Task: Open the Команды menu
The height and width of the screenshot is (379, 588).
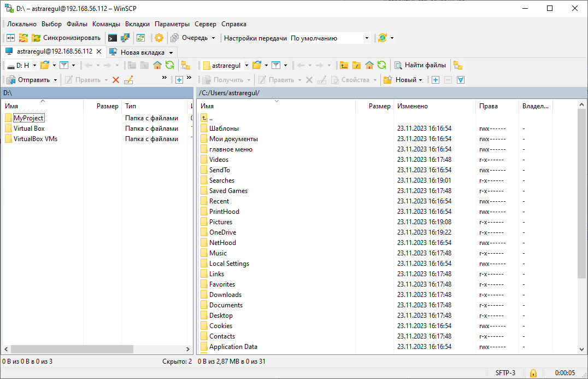Action: [106, 24]
